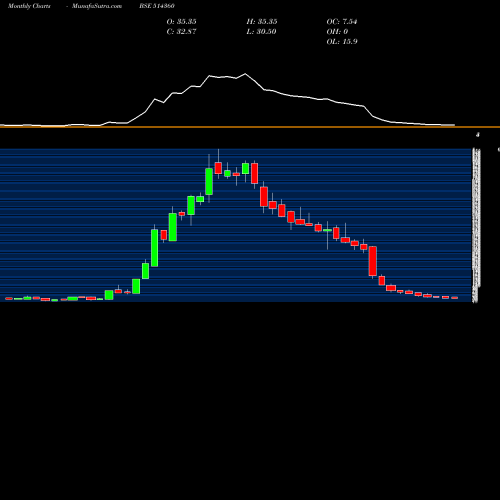Click the MunafaSutra.com label
Image resolution: width=500 pixels, height=500 pixels.
(97, 6)
